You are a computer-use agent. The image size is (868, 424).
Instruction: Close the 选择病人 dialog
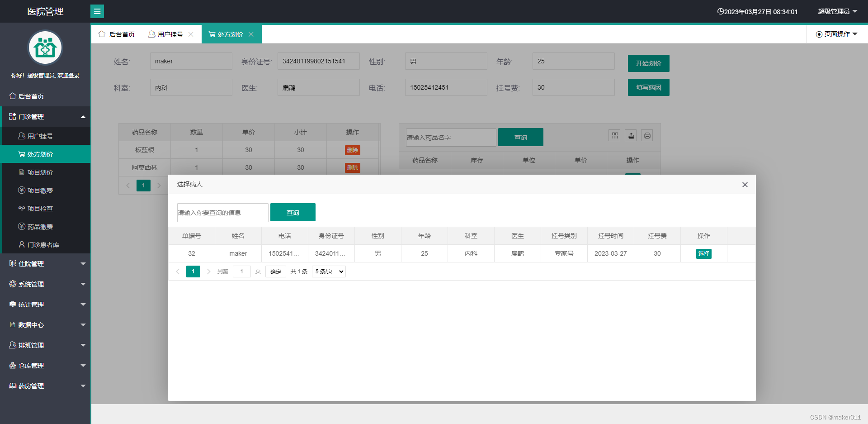pyautogui.click(x=745, y=185)
